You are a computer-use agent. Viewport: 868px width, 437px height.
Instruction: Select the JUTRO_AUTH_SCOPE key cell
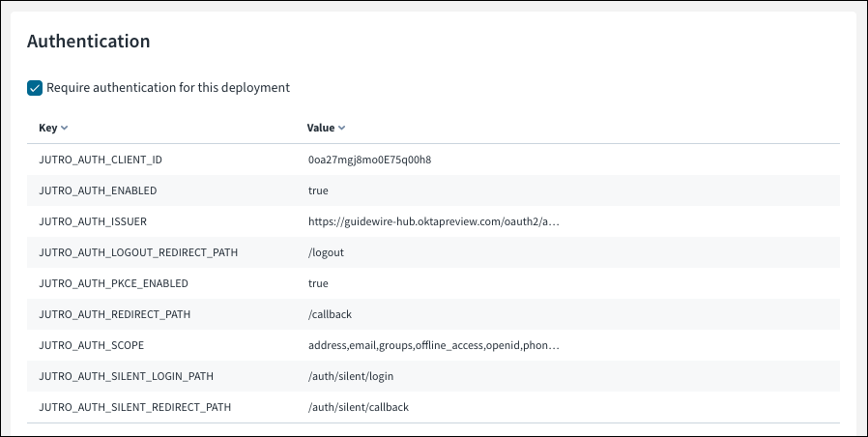91,345
